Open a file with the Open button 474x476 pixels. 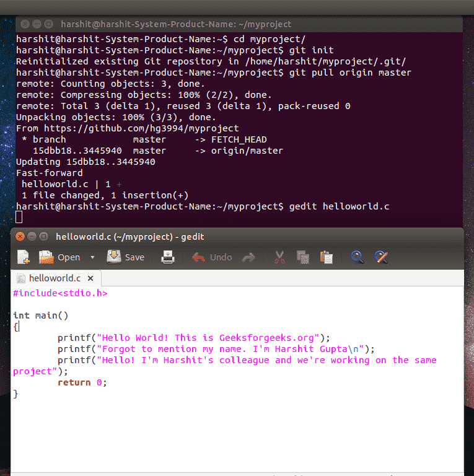(59, 257)
